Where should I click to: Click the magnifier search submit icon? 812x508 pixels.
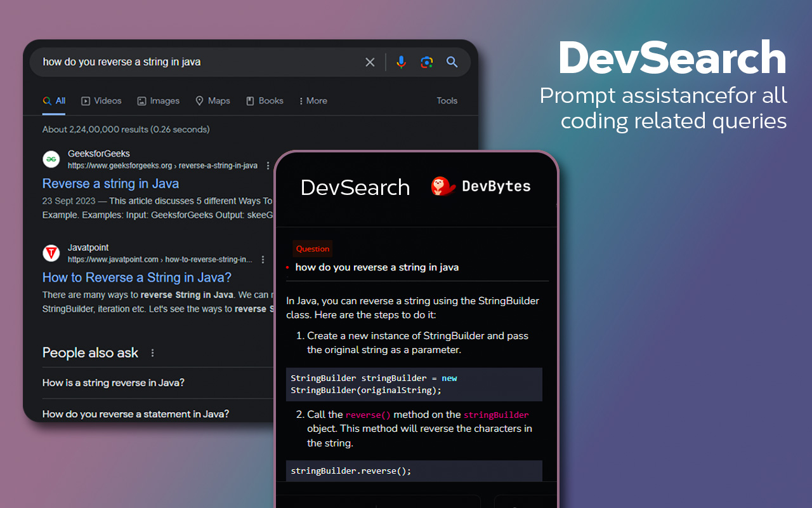tap(452, 62)
